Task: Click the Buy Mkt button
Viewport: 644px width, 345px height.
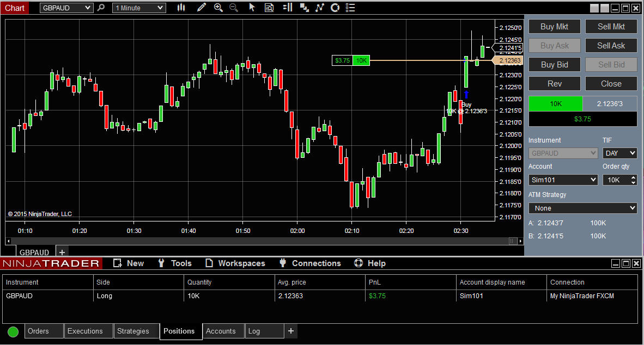Action: [555, 27]
